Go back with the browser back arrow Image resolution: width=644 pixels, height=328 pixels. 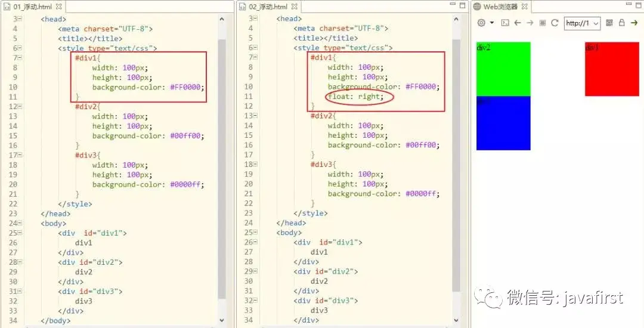pyautogui.click(x=518, y=23)
